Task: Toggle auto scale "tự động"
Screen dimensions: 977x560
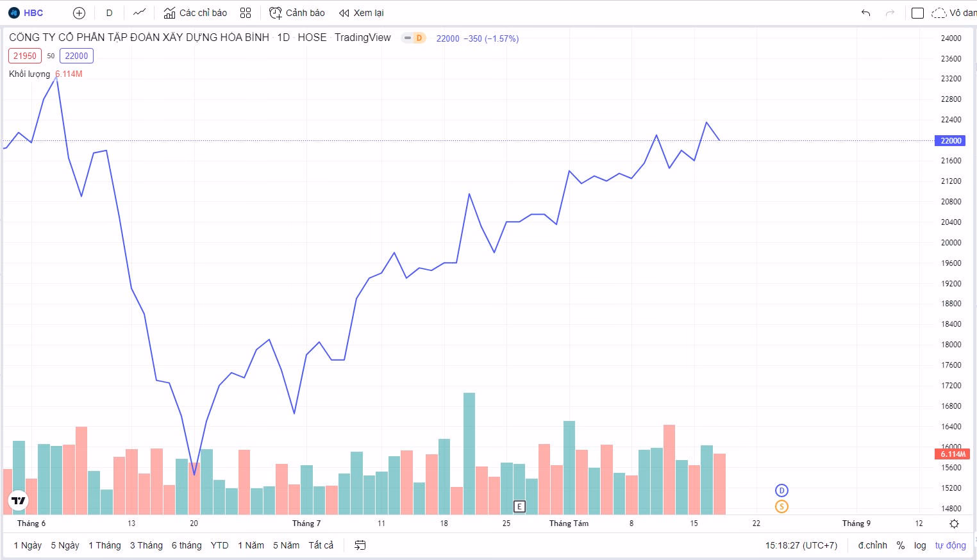Action: point(950,545)
